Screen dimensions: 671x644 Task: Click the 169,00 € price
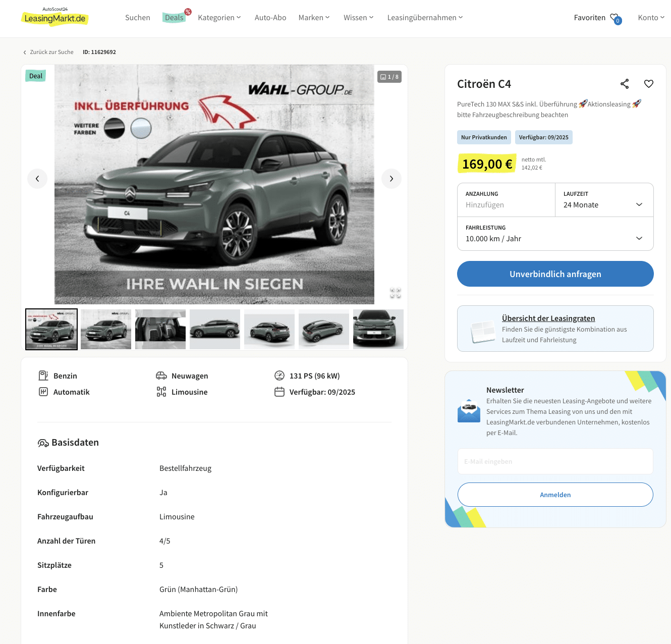pyautogui.click(x=487, y=164)
